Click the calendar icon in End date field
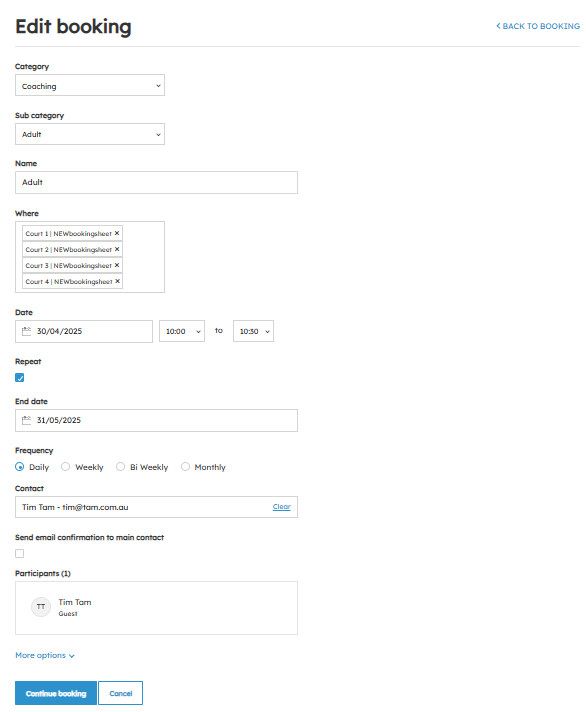 (27, 420)
